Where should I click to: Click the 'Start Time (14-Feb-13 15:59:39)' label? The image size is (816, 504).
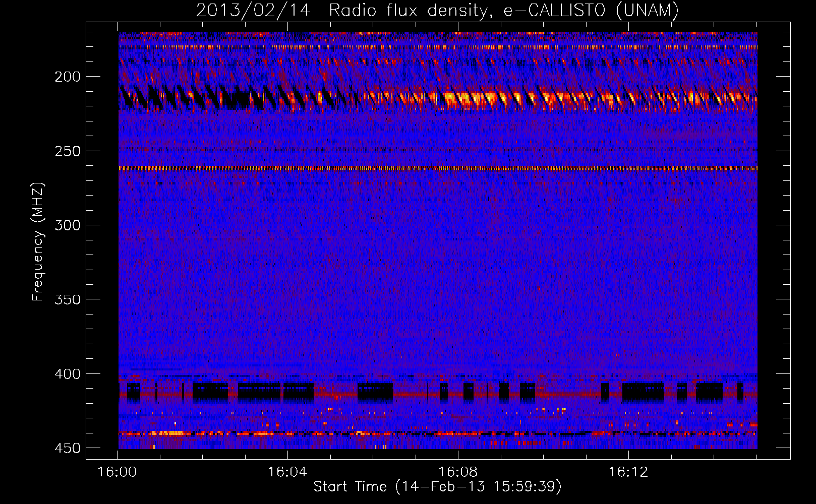[438, 486]
